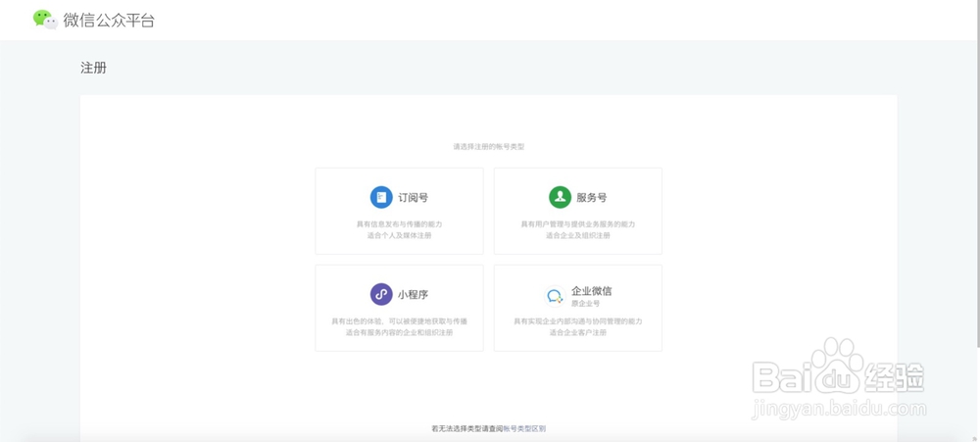Click the 企业微信 chat bubble icon
980x442 pixels.
point(555,296)
